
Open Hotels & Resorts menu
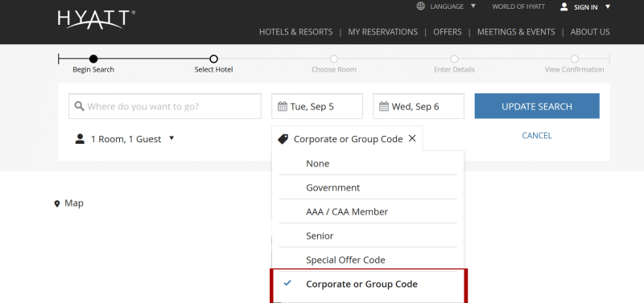295,32
